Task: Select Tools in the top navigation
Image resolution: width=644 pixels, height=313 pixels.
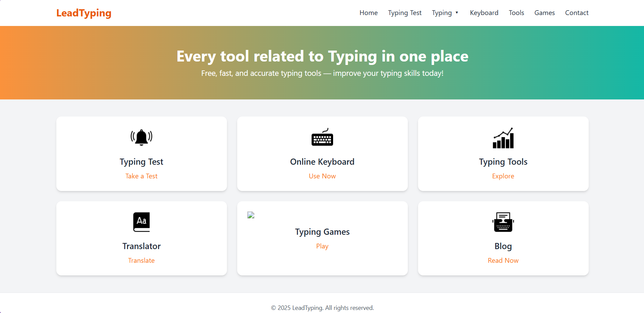Action: pos(516,13)
